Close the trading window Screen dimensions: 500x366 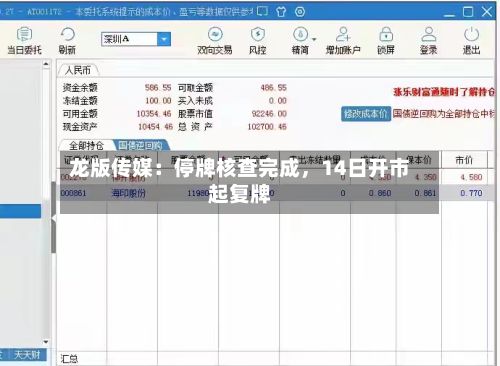tap(487, 12)
